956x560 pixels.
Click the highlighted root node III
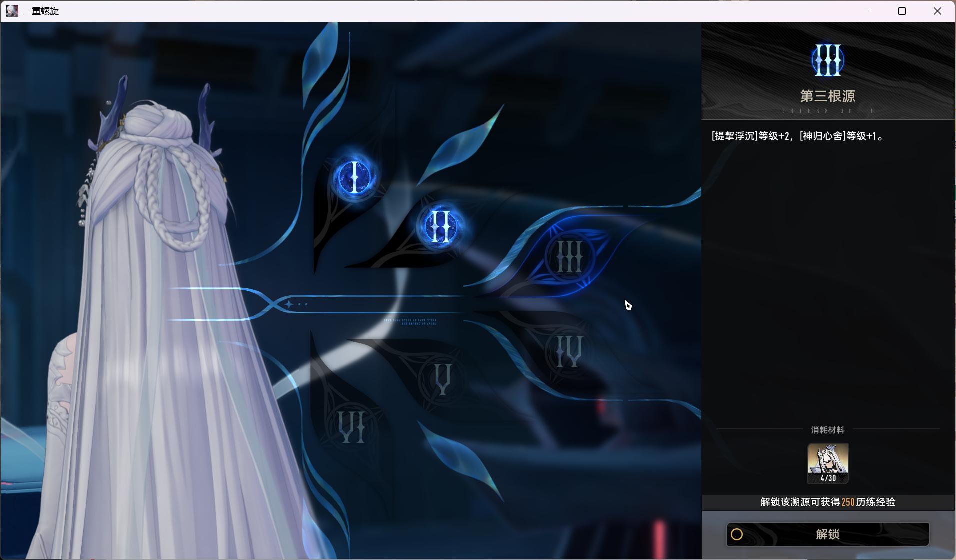click(569, 257)
